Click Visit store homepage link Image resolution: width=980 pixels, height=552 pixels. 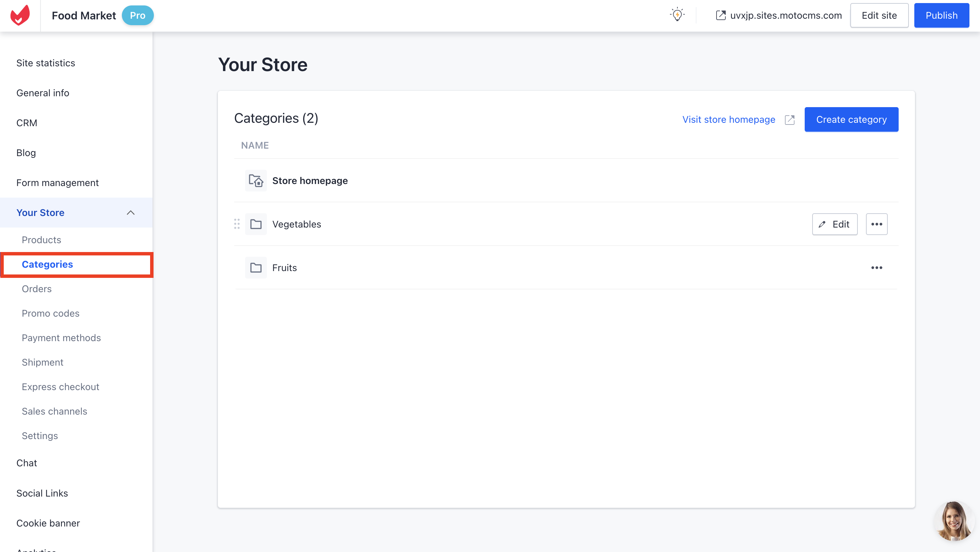click(728, 119)
